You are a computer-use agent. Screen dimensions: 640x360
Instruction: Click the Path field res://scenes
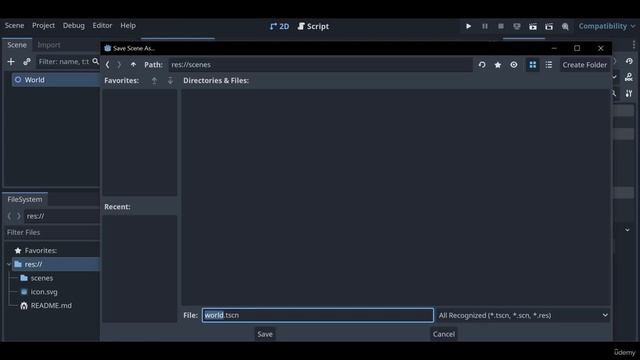[320, 64]
